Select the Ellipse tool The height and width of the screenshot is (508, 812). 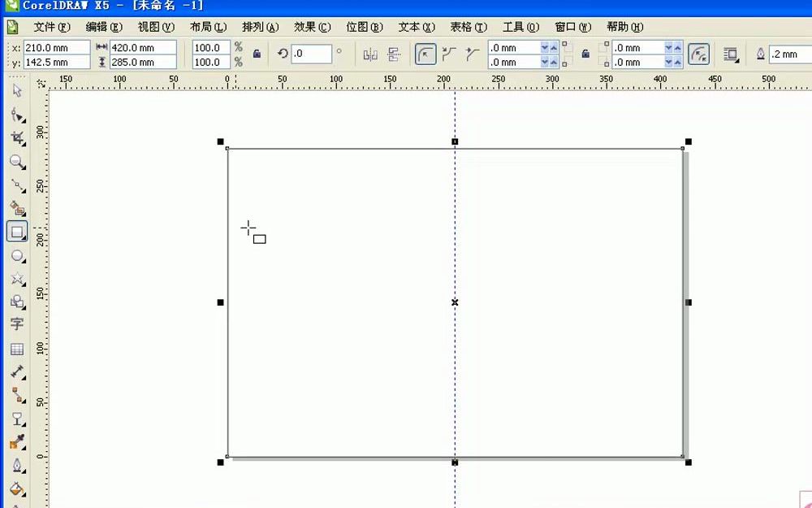click(x=16, y=256)
